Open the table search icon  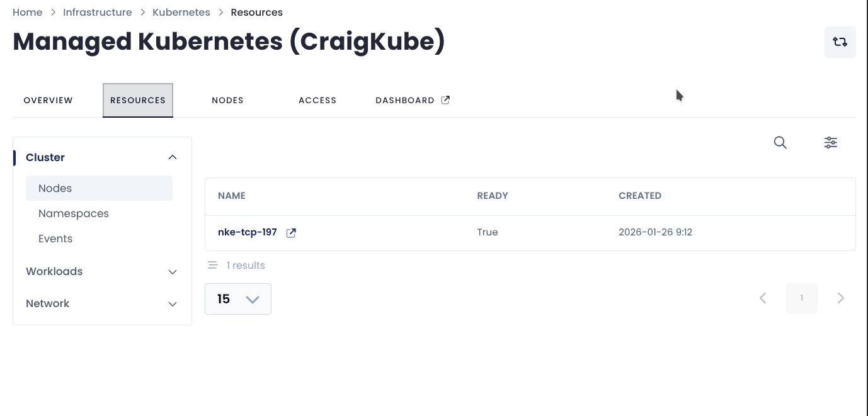(x=780, y=143)
